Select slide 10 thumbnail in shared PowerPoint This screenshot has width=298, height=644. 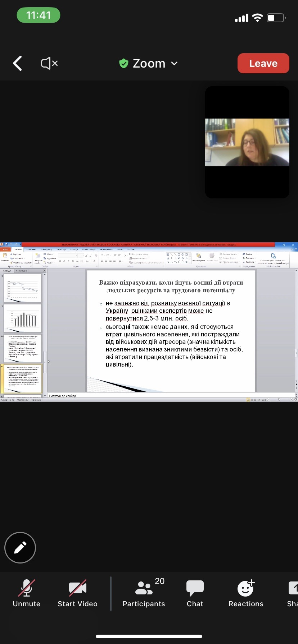(x=23, y=348)
